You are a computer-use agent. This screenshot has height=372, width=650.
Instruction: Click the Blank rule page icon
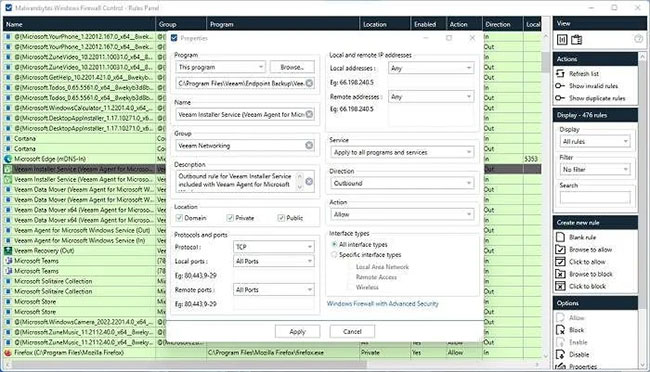point(560,237)
